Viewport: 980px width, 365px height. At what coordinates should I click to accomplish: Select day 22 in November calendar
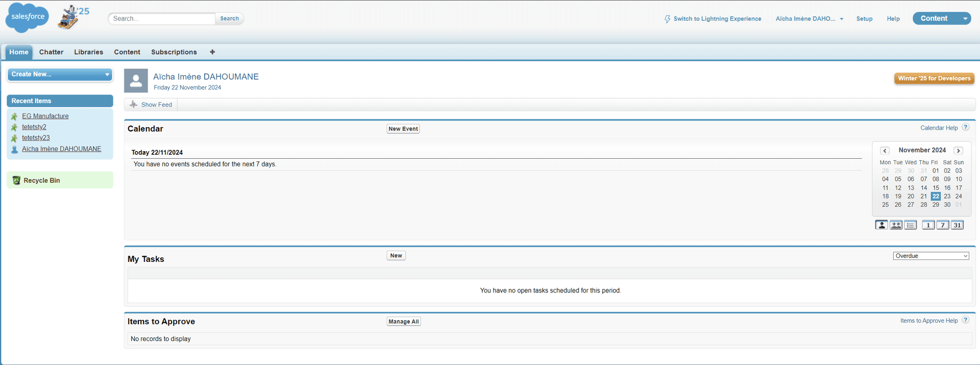(936, 197)
